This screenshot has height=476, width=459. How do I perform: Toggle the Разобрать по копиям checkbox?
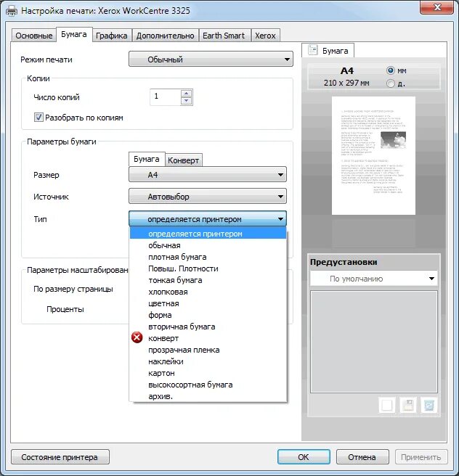pos(38,117)
